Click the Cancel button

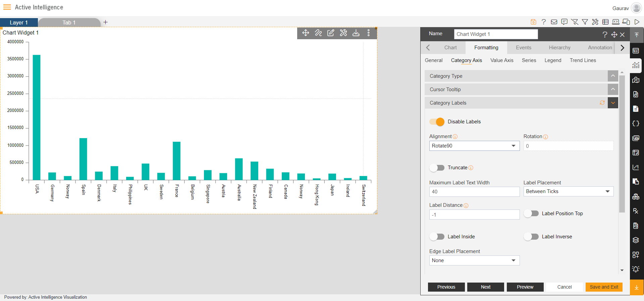[x=565, y=287]
